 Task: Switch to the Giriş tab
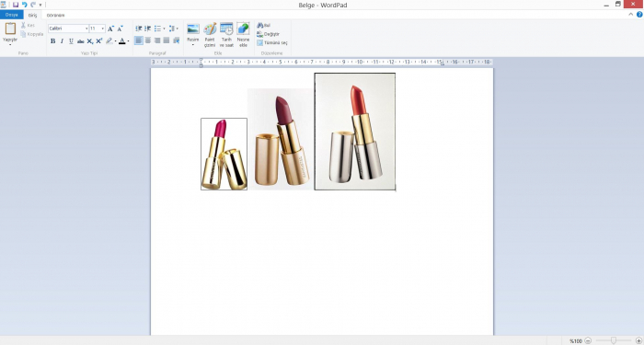click(32, 16)
